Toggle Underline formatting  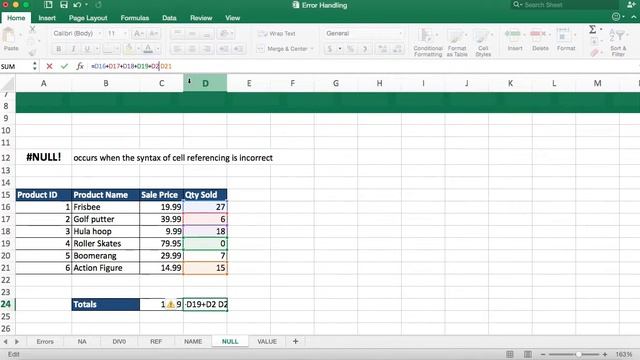[87, 49]
